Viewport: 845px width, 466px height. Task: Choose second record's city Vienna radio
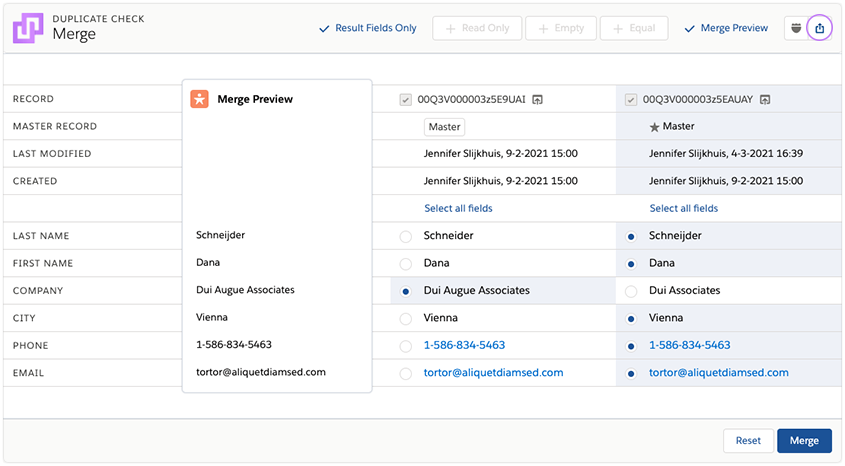[631, 319]
